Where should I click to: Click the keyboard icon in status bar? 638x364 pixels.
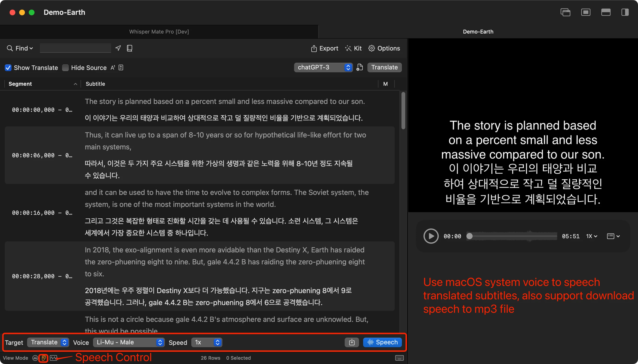(x=399, y=358)
